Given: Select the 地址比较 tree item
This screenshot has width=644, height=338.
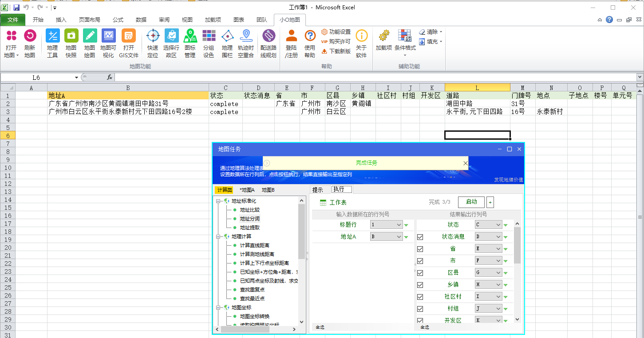Looking at the screenshot, I should [x=250, y=210].
